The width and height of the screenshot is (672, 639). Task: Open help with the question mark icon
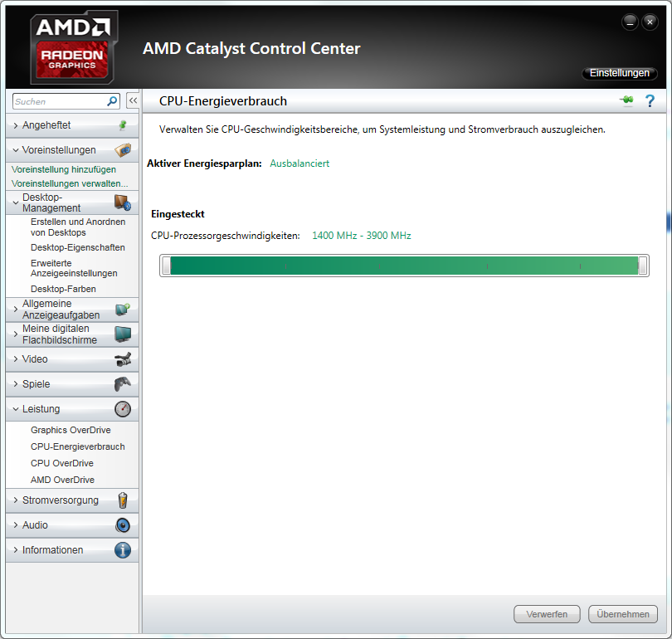coord(650,101)
